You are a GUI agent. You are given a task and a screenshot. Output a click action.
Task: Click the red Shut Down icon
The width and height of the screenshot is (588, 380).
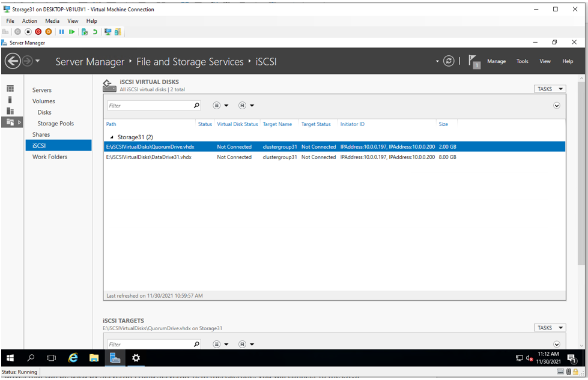38,32
